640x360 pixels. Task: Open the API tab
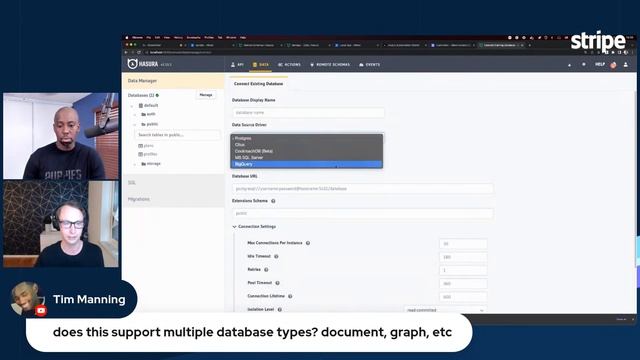(x=238, y=64)
